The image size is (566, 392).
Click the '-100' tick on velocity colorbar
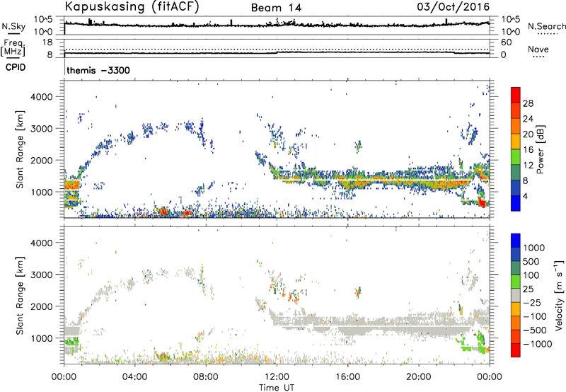pos(535,316)
